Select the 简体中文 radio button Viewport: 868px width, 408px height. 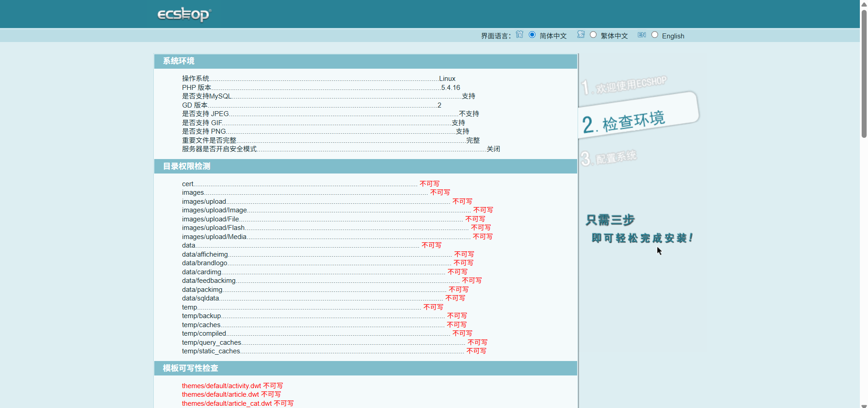coord(532,35)
